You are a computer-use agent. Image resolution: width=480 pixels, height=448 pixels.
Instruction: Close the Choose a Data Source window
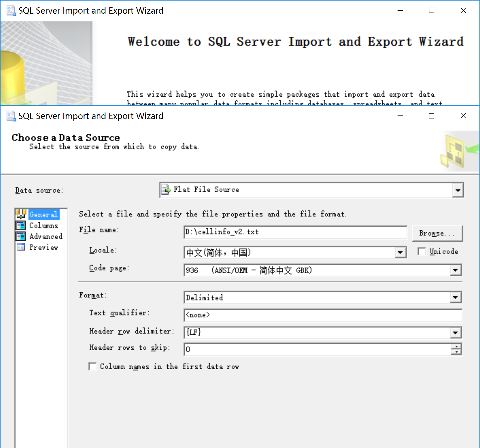463,116
